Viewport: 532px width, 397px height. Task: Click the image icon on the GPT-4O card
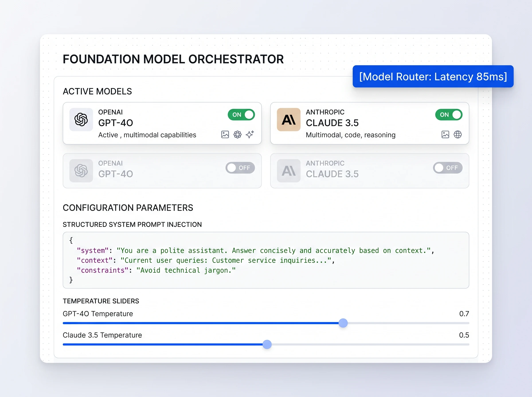(225, 134)
